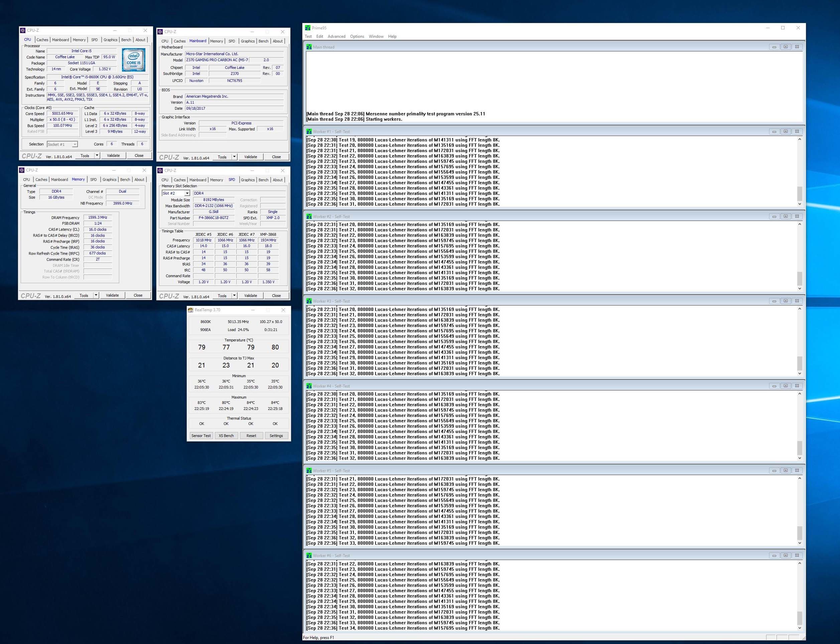Click Part Number F4-3866C18-8GTZ

214,218
